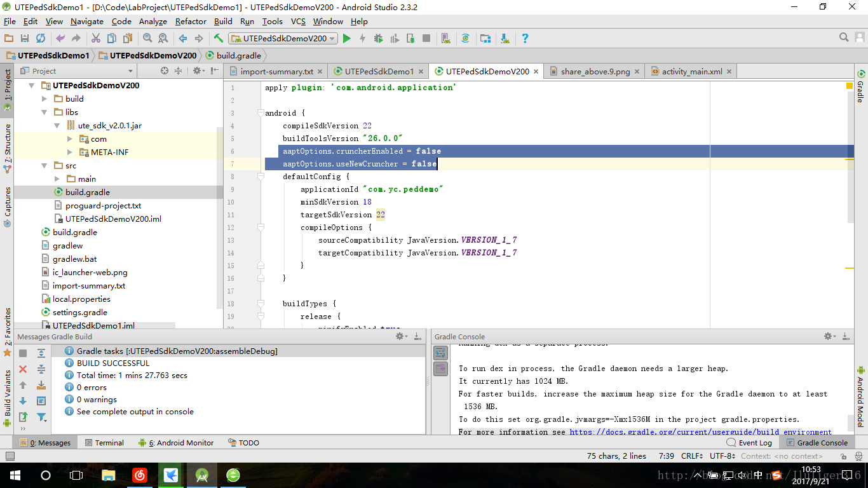The image size is (868, 488).
Task: Click blue down arrow in Messages panel
Action: 23,401
